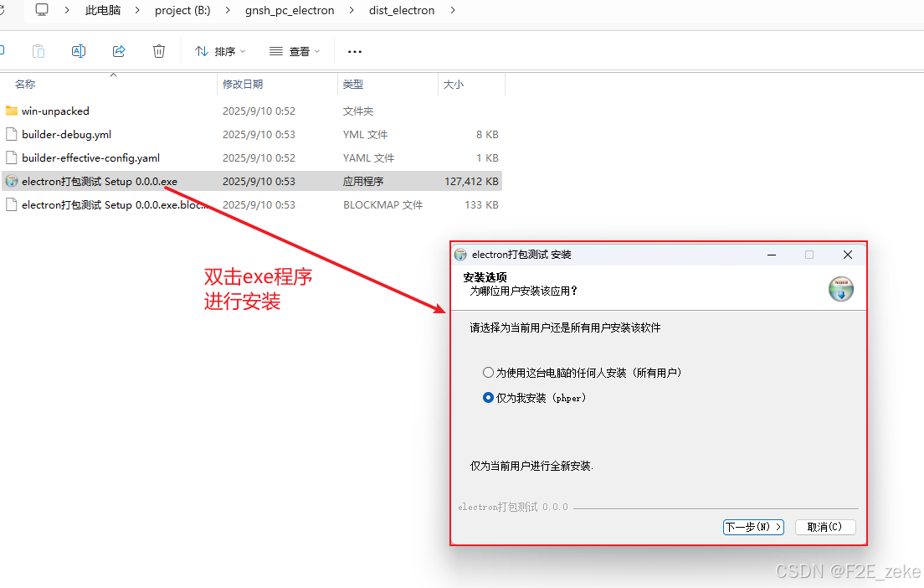Click the 8 KB size cell

487,135
